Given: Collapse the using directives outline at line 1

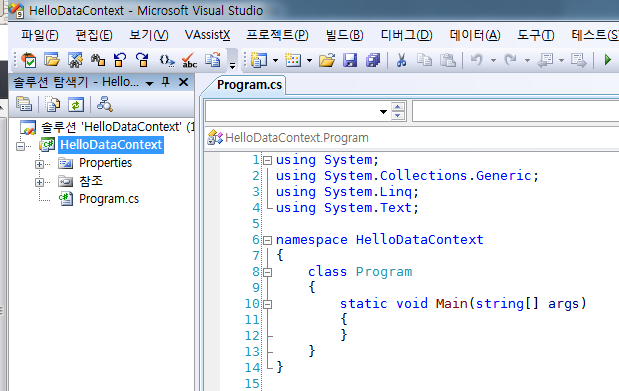Looking at the screenshot, I should coord(268,160).
